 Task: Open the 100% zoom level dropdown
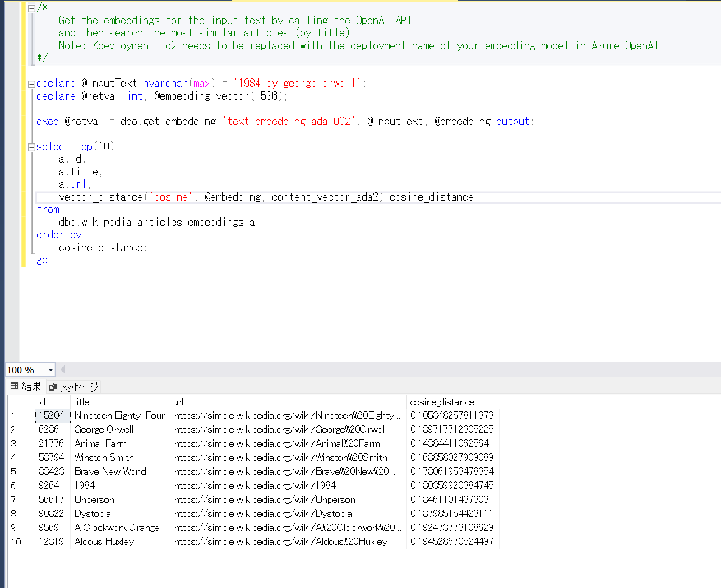(x=50, y=369)
